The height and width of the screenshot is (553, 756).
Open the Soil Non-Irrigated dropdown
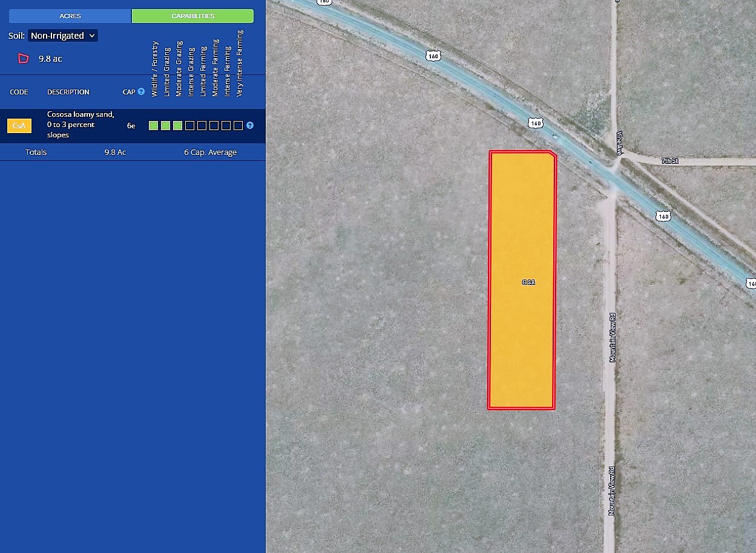pos(63,36)
